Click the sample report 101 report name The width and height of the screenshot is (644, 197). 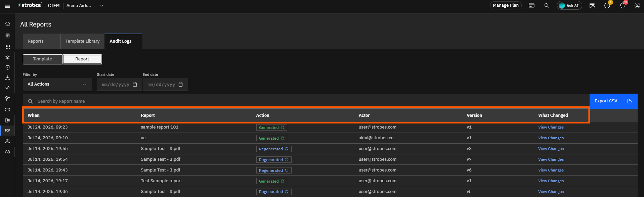tap(160, 127)
